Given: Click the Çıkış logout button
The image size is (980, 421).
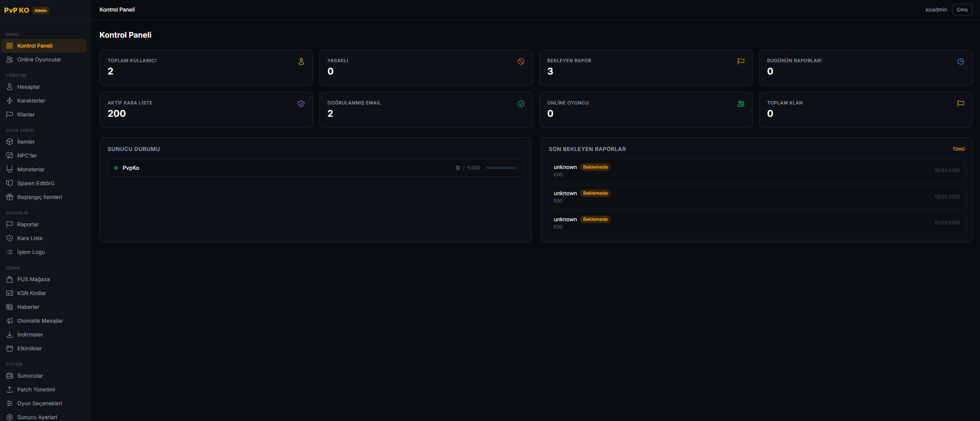Looking at the screenshot, I should tap(962, 10).
